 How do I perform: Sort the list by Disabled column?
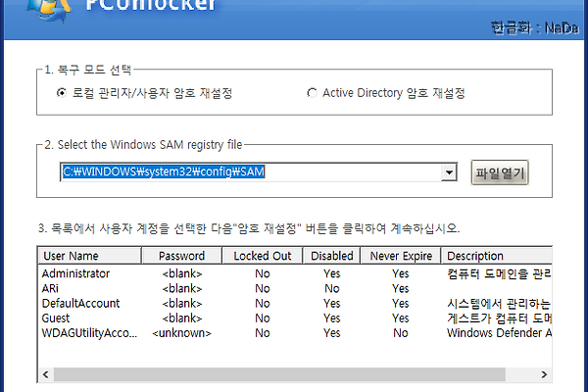pyautogui.click(x=331, y=256)
